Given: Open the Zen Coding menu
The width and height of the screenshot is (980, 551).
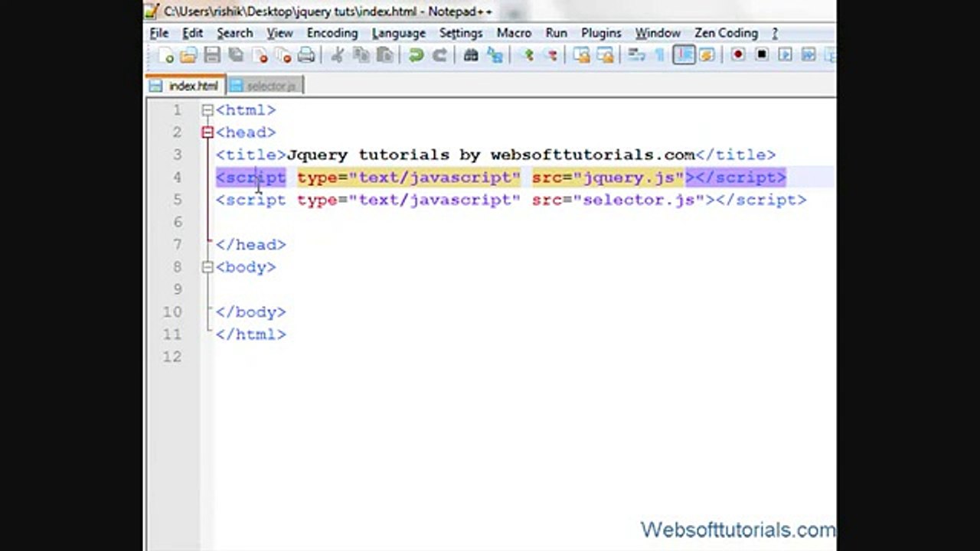Looking at the screenshot, I should 726,33.
